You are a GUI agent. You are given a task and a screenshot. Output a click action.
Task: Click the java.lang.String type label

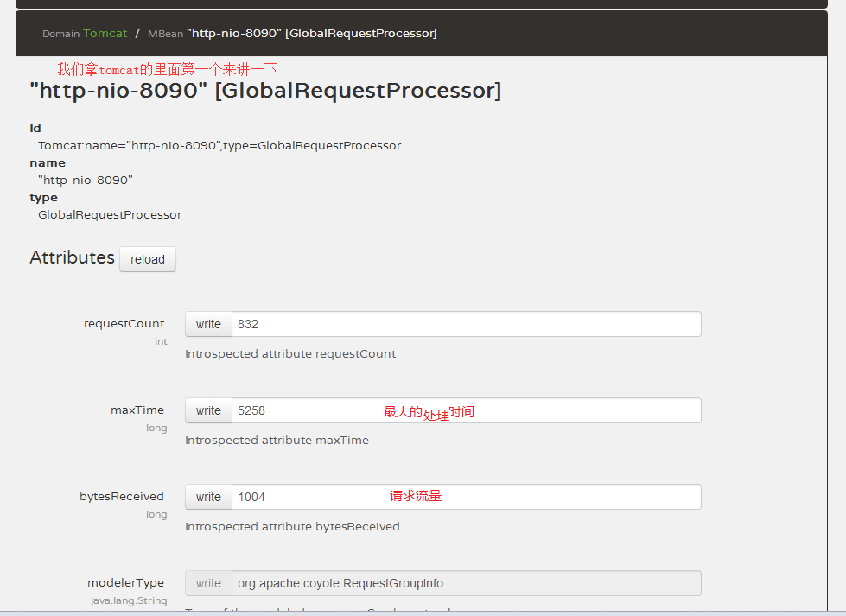coord(129,600)
